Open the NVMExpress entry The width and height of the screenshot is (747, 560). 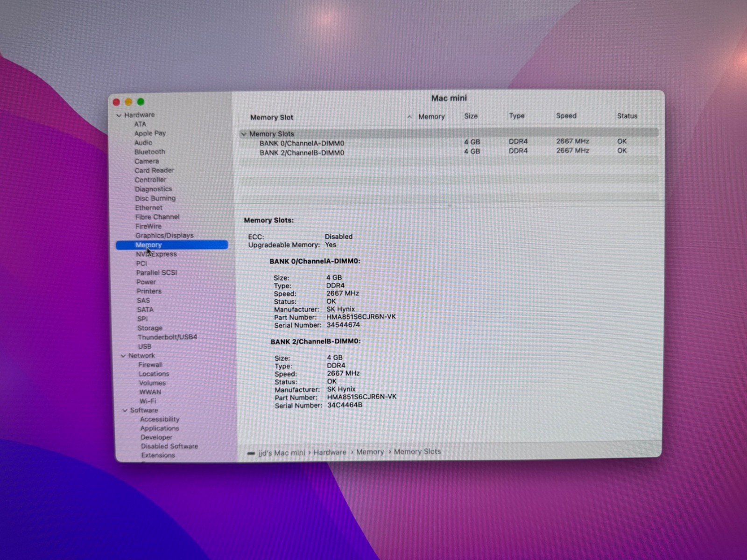tap(156, 254)
